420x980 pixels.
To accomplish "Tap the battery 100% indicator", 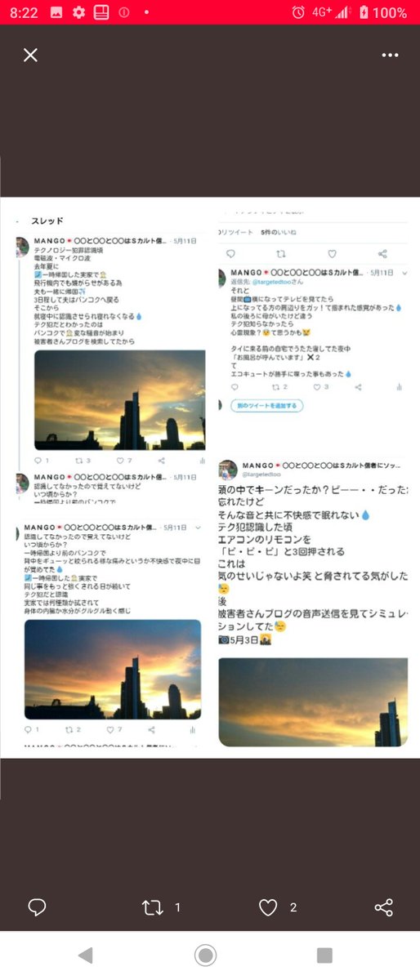I will point(383,12).
